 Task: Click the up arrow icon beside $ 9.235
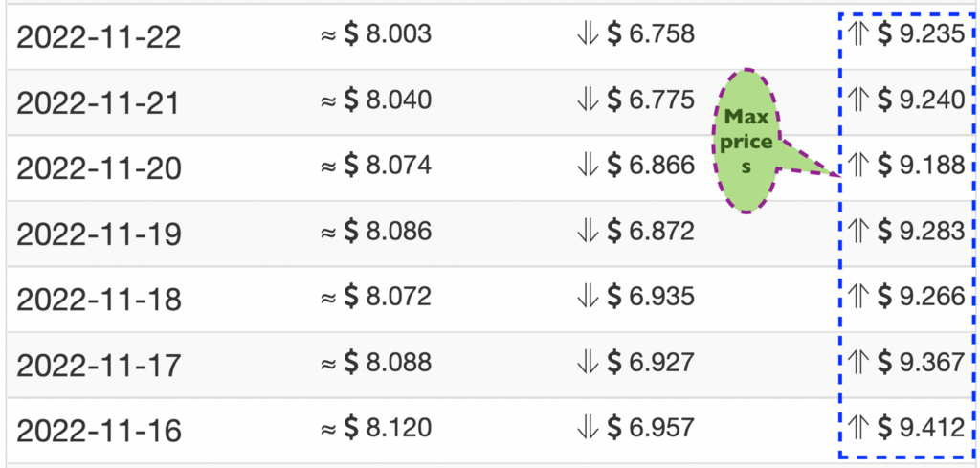pyautogui.click(x=859, y=35)
